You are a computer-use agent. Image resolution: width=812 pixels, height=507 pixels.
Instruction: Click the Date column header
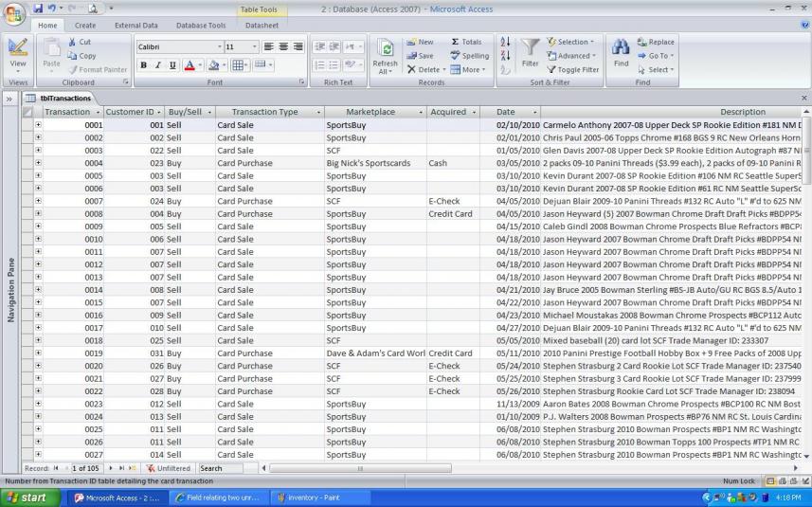pyautogui.click(x=510, y=112)
